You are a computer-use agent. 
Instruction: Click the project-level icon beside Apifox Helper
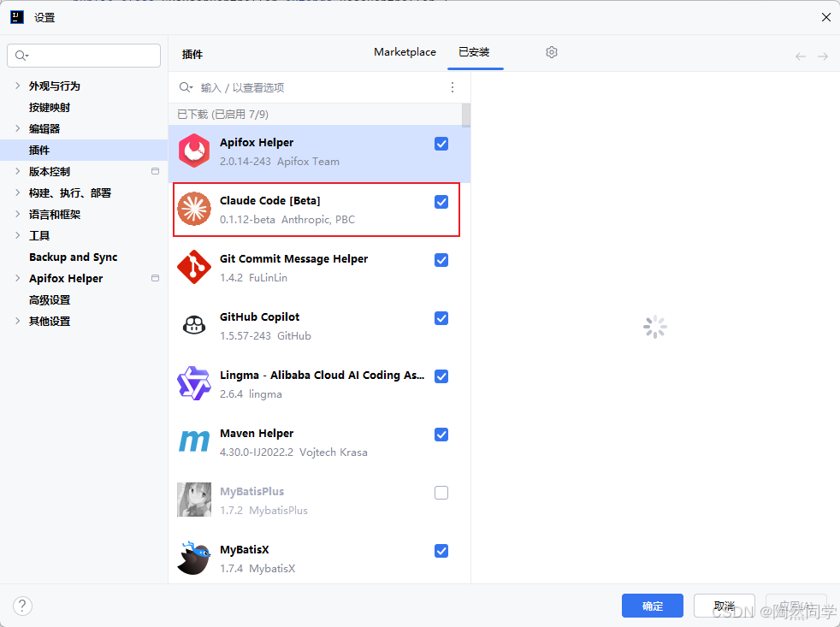(156, 278)
